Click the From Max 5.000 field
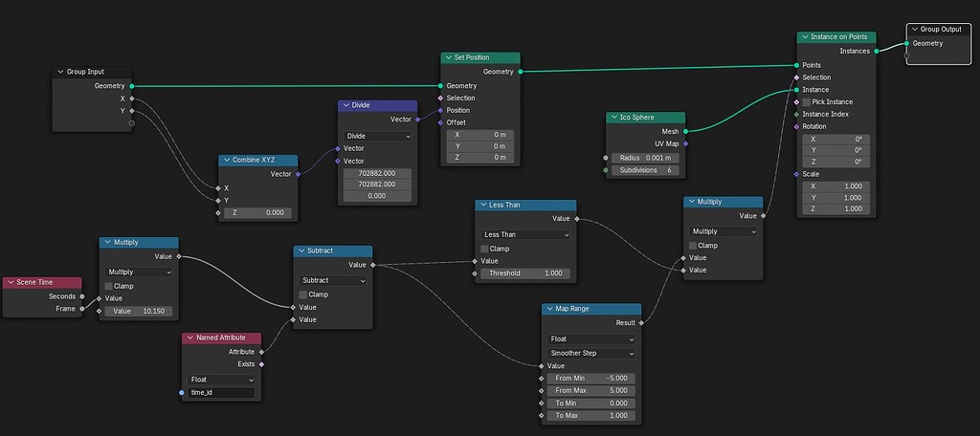Screen dimensions: 980x436 coord(591,390)
